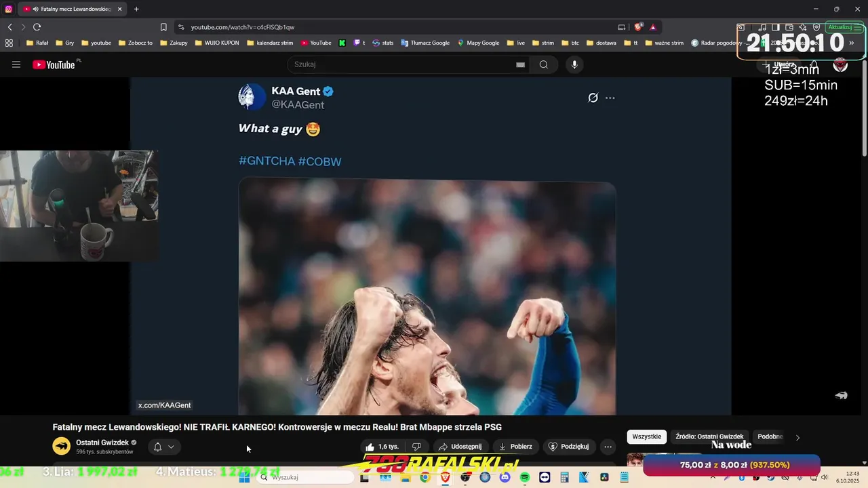The image size is (868, 488).
Task: Open the kalendarz strim bookmarks folder
Action: click(x=270, y=43)
